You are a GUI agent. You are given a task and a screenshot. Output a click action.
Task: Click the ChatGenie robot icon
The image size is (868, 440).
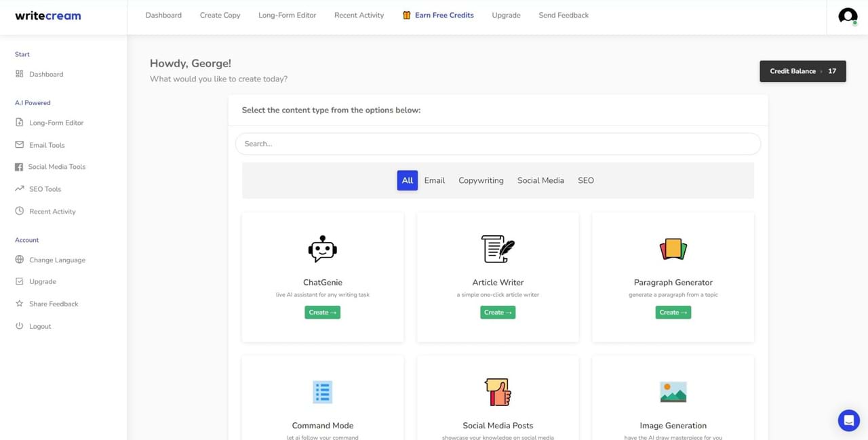tap(323, 249)
